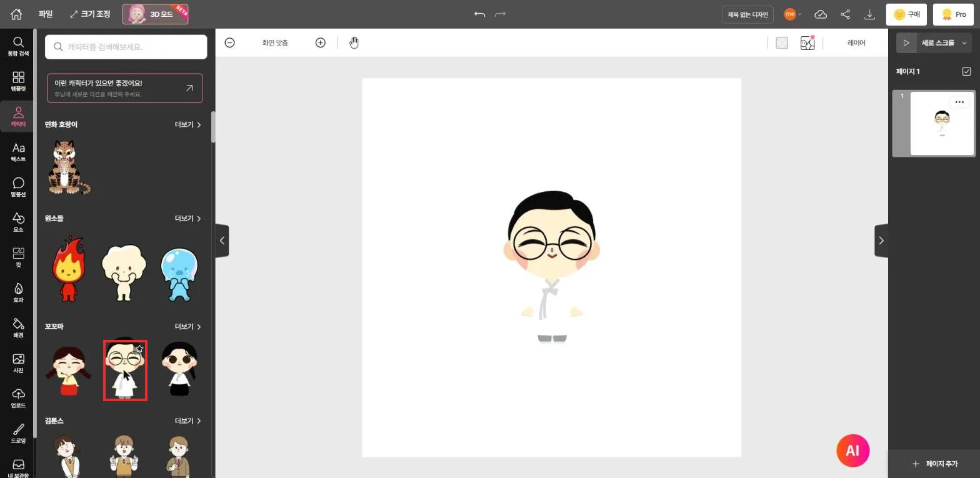Open the 요소 elements panel
Screen dimensions: 980x478
pyautogui.click(x=18, y=222)
